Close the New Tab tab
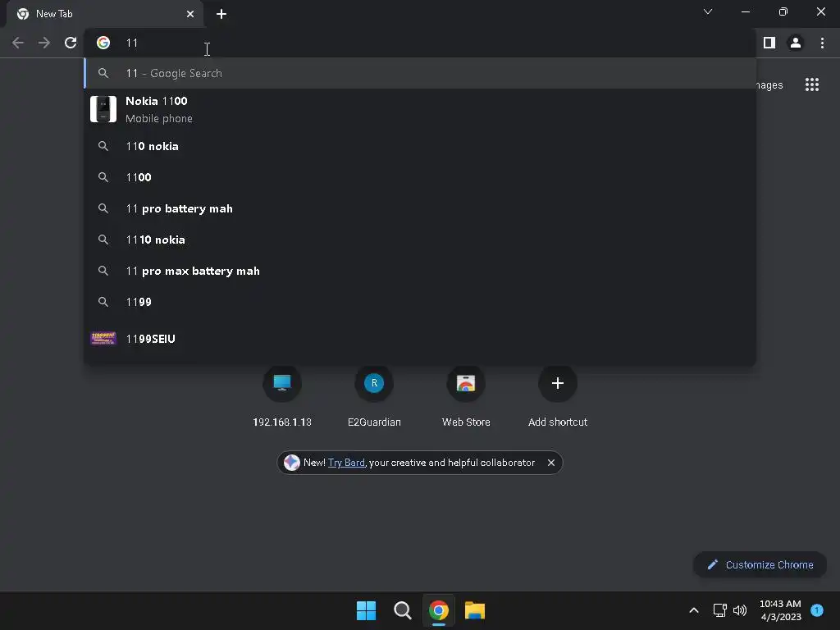This screenshot has height=630, width=840. pos(190,14)
